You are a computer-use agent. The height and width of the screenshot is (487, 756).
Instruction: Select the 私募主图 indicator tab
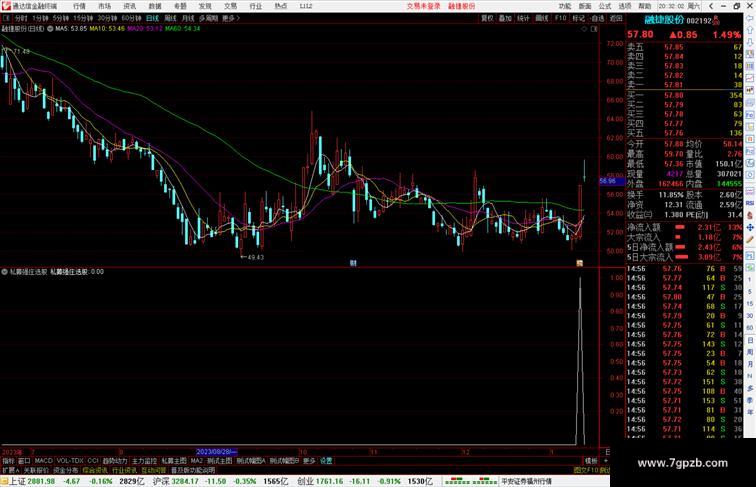[x=174, y=461]
